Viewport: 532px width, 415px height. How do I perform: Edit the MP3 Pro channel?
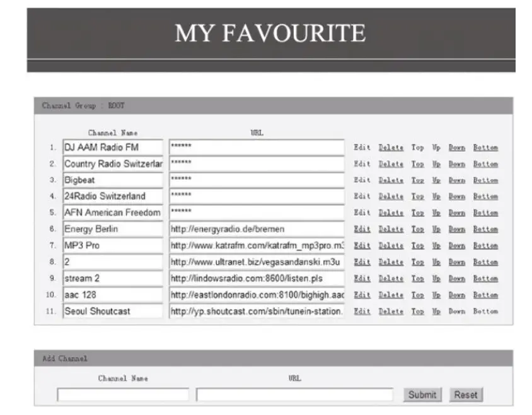point(362,245)
